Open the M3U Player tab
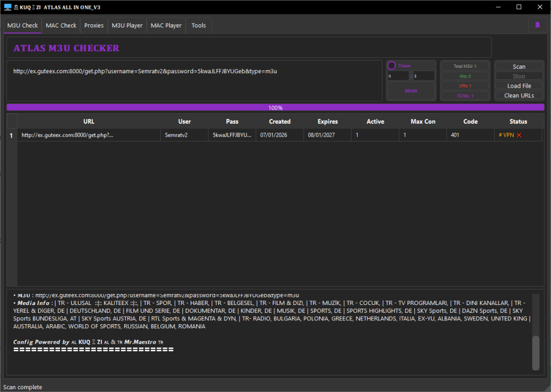 [x=127, y=25]
